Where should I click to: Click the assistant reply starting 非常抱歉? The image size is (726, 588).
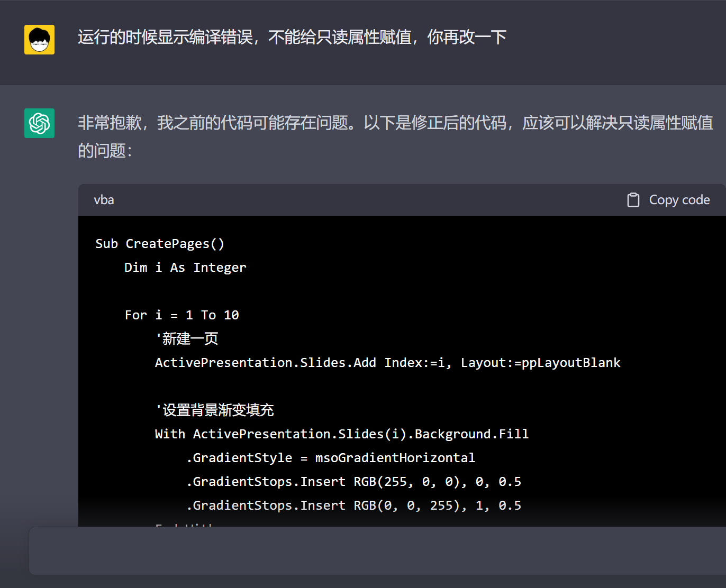(x=395, y=136)
